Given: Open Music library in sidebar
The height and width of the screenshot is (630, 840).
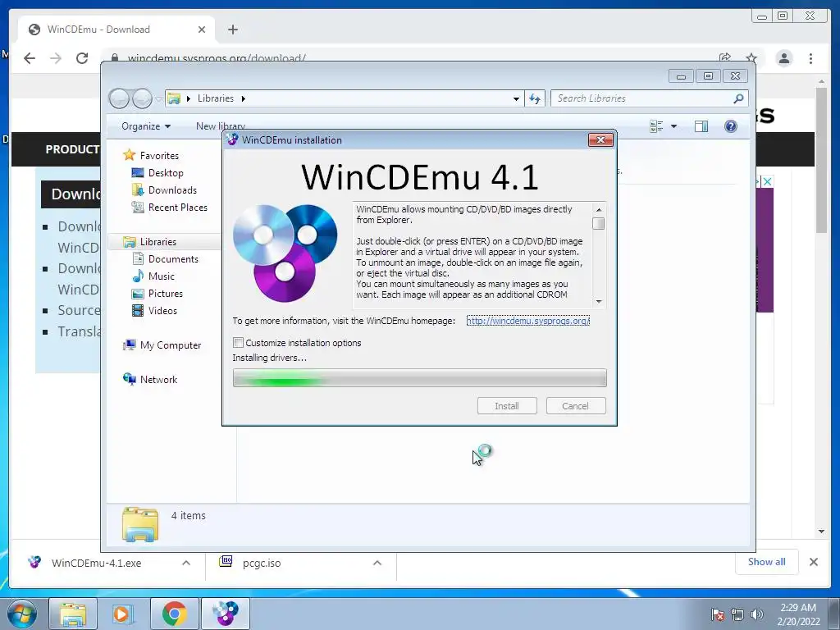Looking at the screenshot, I should 162,276.
